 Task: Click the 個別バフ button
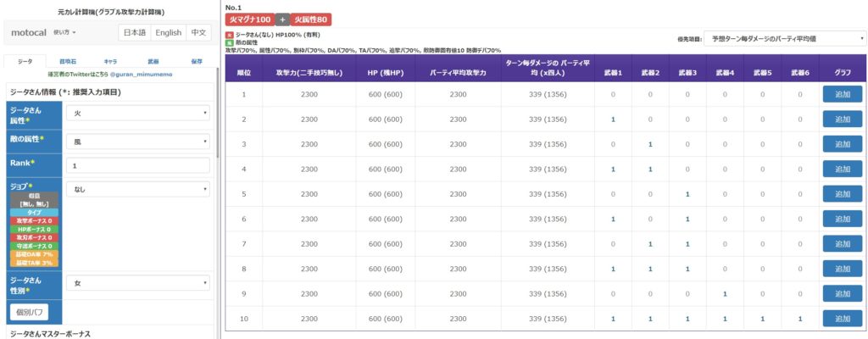[x=28, y=313]
